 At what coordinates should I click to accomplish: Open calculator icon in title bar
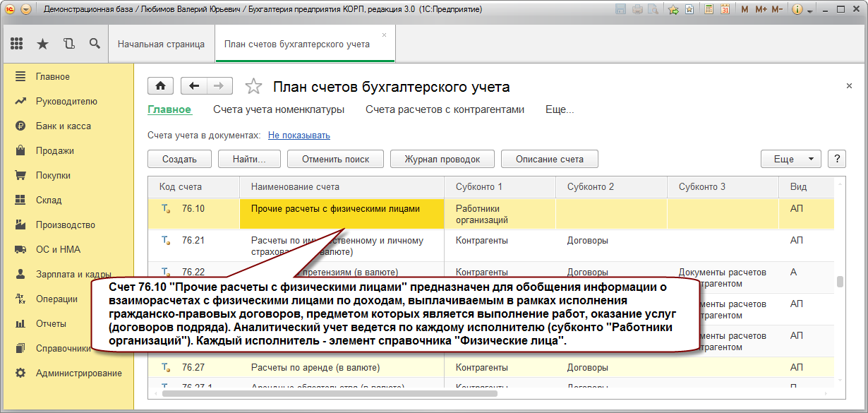[x=707, y=10]
